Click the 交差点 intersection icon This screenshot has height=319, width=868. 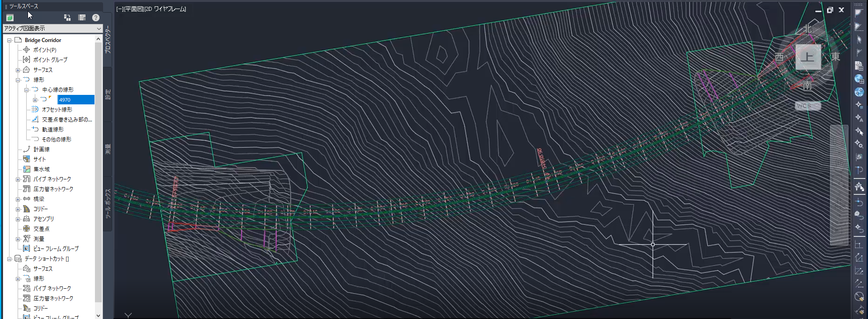(27, 229)
